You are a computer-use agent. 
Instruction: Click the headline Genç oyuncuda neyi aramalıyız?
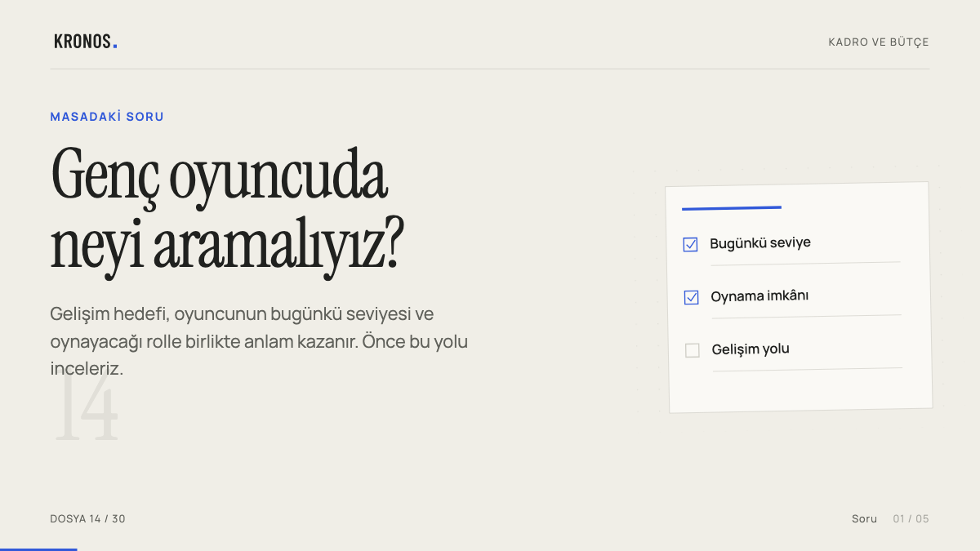coord(227,208)
